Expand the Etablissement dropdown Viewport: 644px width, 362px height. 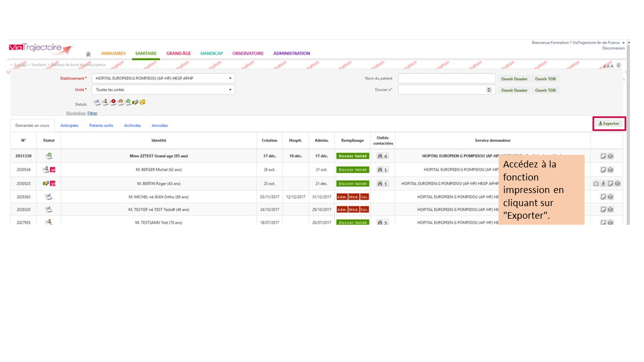230,78
